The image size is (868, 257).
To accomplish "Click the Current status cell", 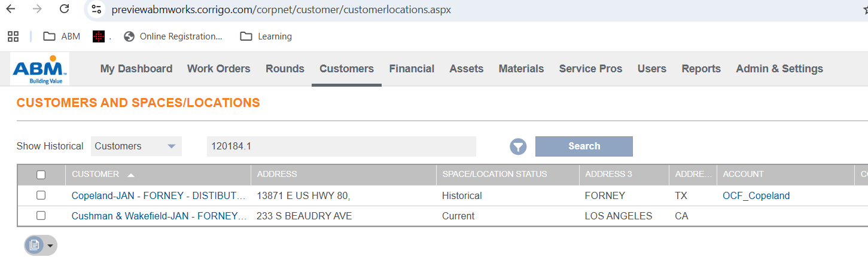I will [458, 216].
